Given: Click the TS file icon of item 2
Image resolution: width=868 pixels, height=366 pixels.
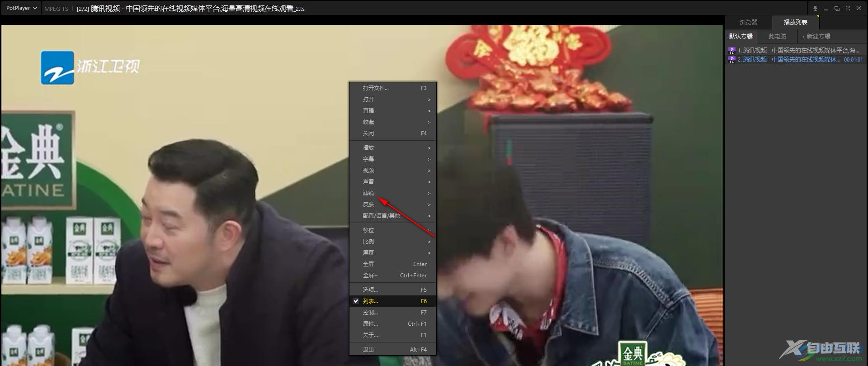Looking at the screenshot, I should [731, 59].
